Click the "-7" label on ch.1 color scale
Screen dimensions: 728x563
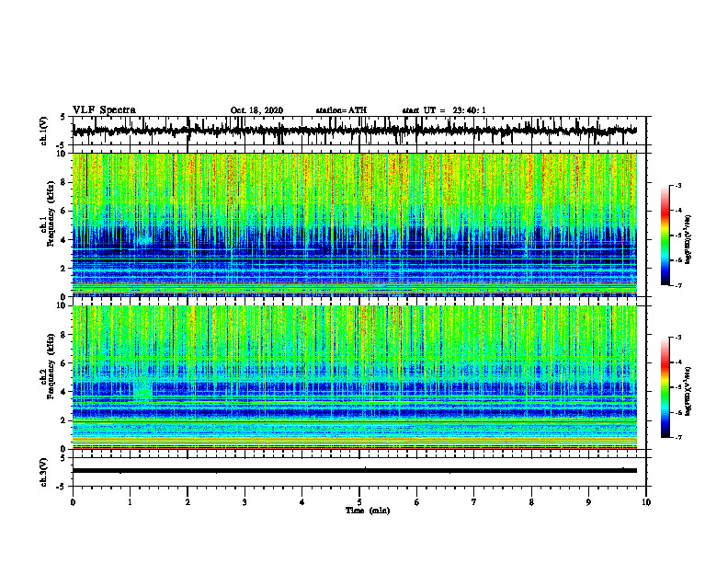pyautogui.click(x=678, y=285)
